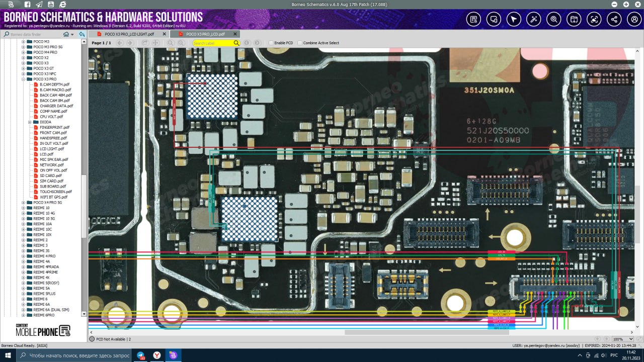The image size is (644, 362).
Task: Select the cursor pointer tool
Action: pyautogui.click(x=513, y=19)
